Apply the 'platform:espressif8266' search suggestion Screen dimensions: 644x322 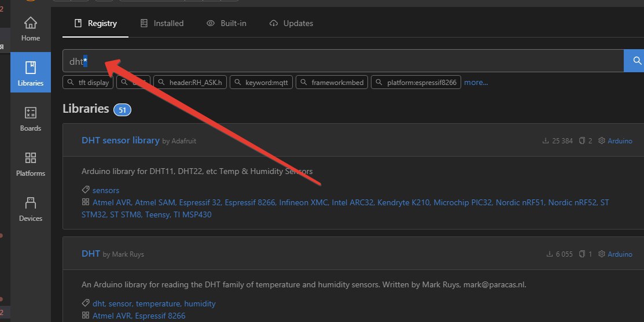pos(415,83)
